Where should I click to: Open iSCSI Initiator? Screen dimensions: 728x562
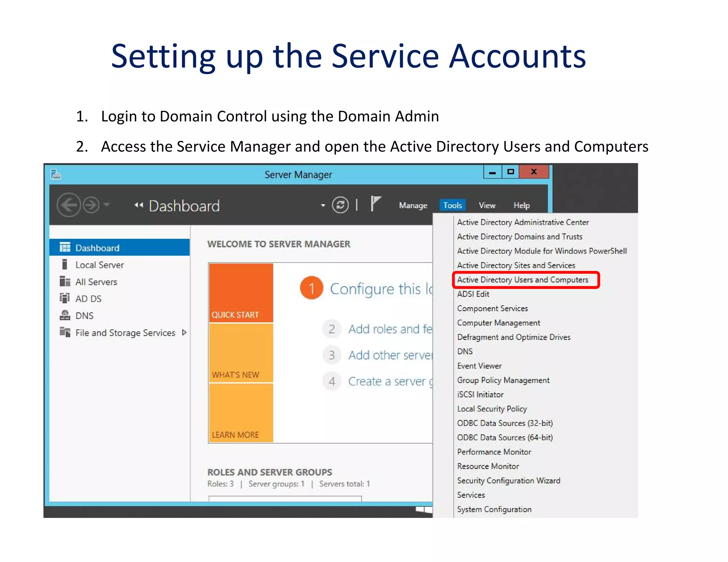pos(480,394)
